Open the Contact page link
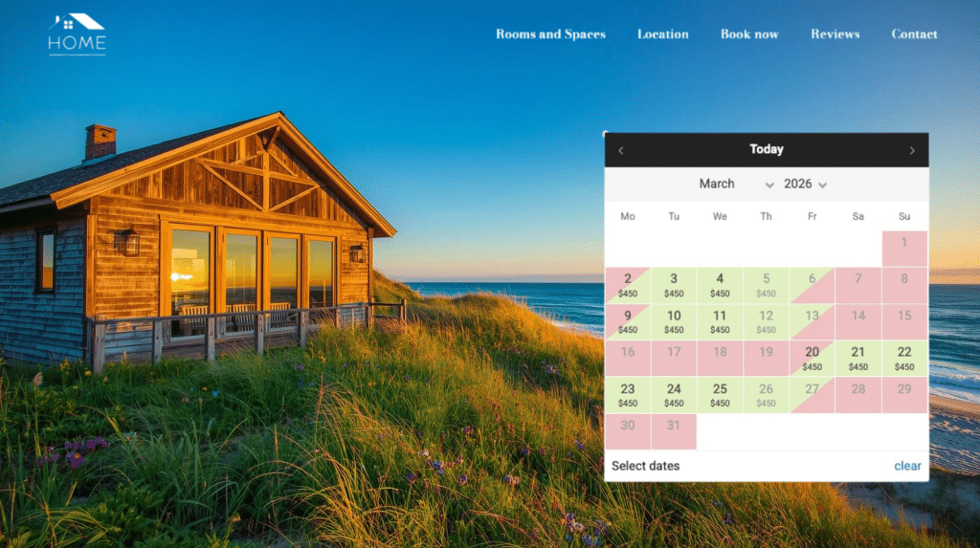The width and height of the screenshot is (980, 548). click(914, 34)
